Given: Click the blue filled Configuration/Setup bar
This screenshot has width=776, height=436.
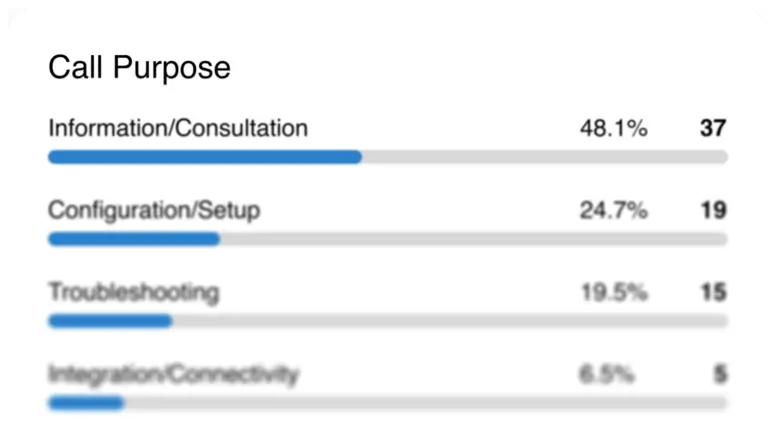Looking at the screenshot, I should [134, 239].
